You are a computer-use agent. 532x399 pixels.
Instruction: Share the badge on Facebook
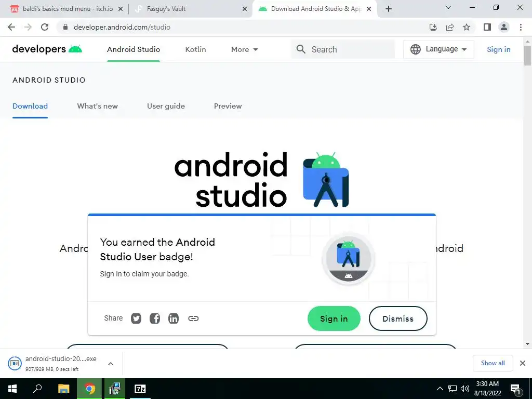[155, 318]
